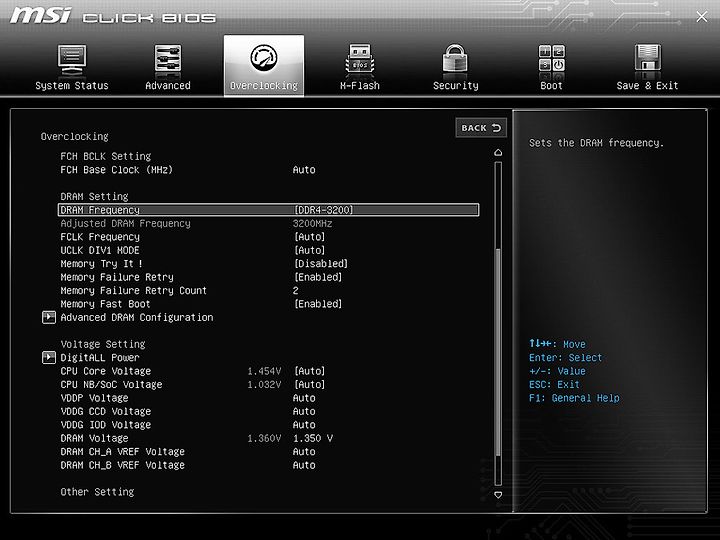Viewport: 720px width, 540px height.
Task: Switch to Security tab label
Action: [456, 85]
